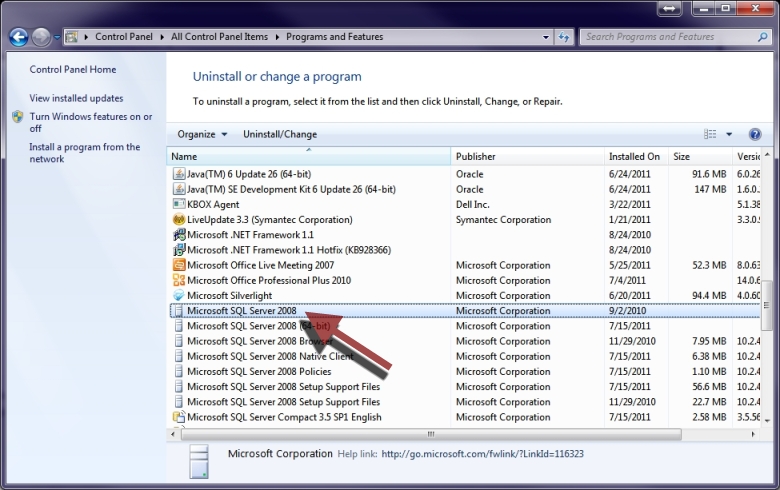The height and width of the screenshot is (490, 780).
Task: Click the .NET Framework 1.1 icon
Action: 179,235
